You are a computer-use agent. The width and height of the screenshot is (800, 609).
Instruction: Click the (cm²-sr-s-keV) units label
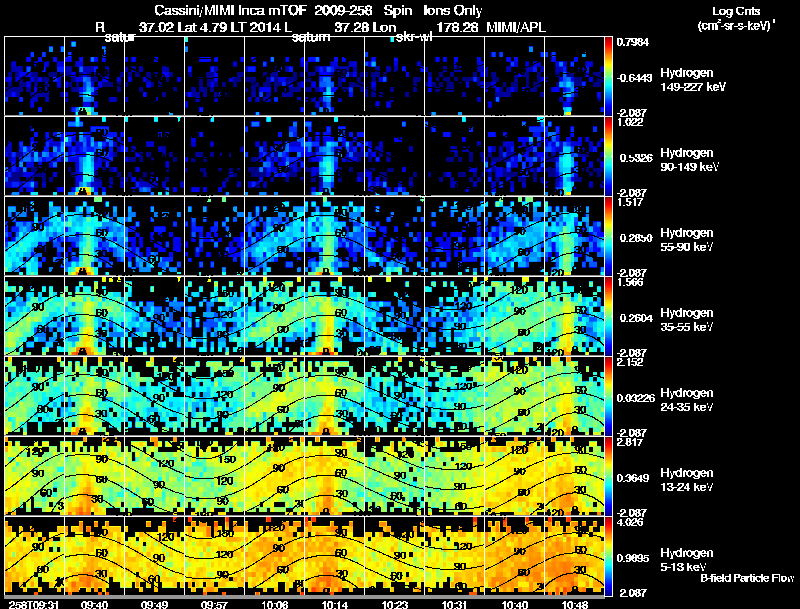click(736, 26)
